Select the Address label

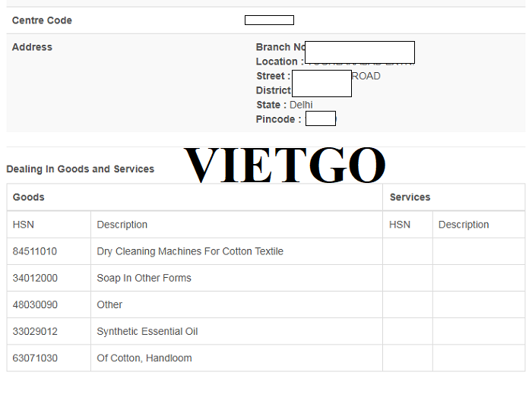tap(32, 47)
